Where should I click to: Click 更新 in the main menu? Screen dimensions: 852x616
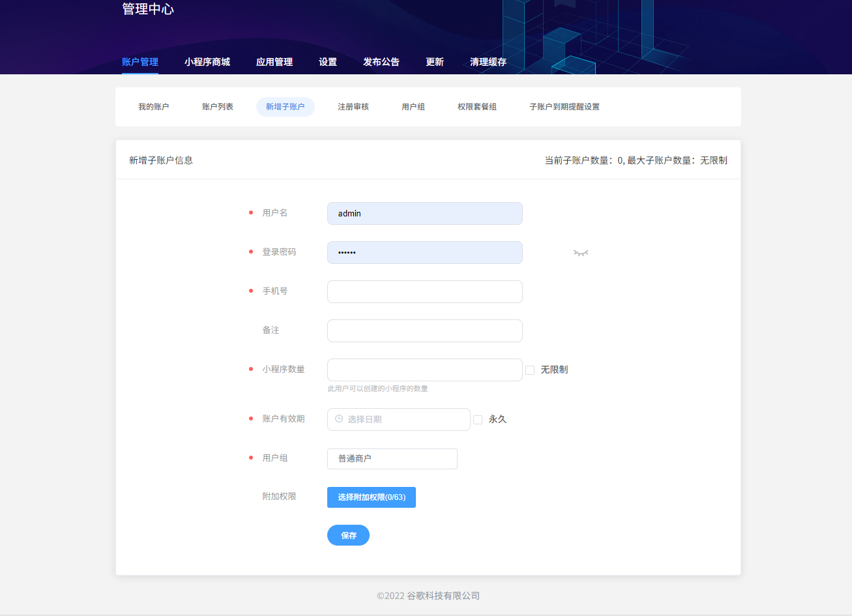(434, 62)
